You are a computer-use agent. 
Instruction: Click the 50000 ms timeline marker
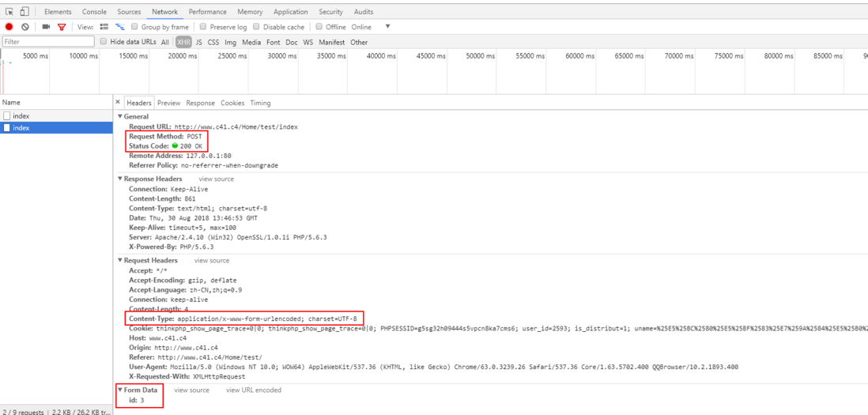tap(482, 56)
